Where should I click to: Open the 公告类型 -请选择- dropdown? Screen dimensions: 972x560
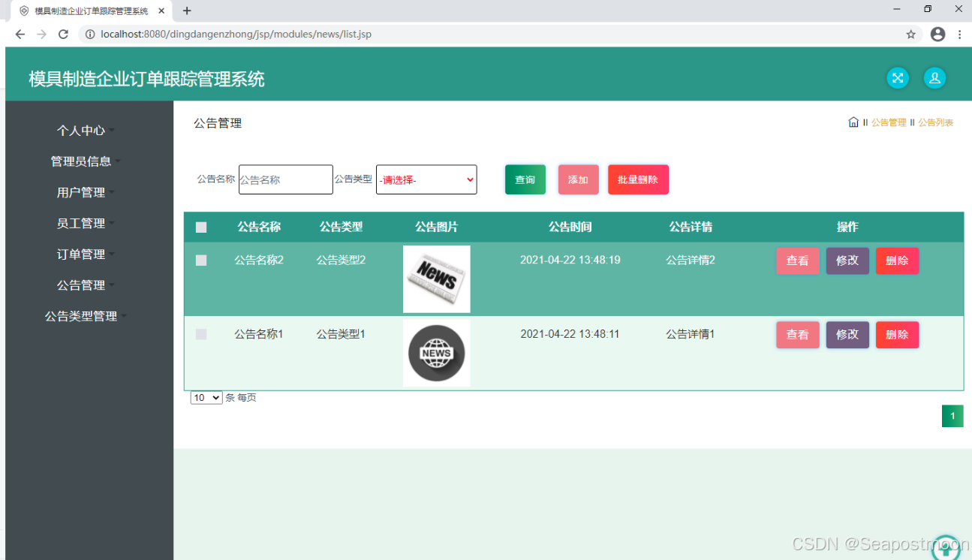point(426,179)
